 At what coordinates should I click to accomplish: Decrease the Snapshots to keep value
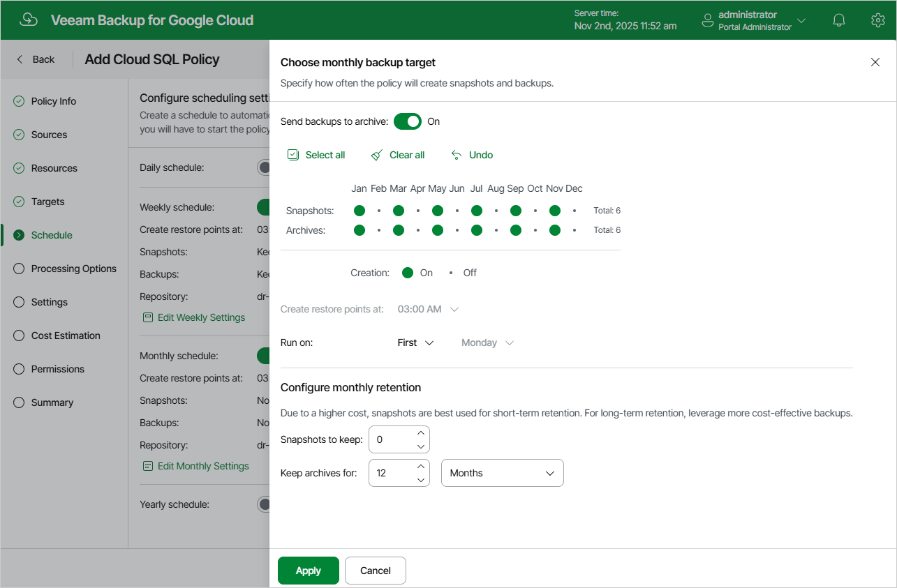click(x=421, y=446)
